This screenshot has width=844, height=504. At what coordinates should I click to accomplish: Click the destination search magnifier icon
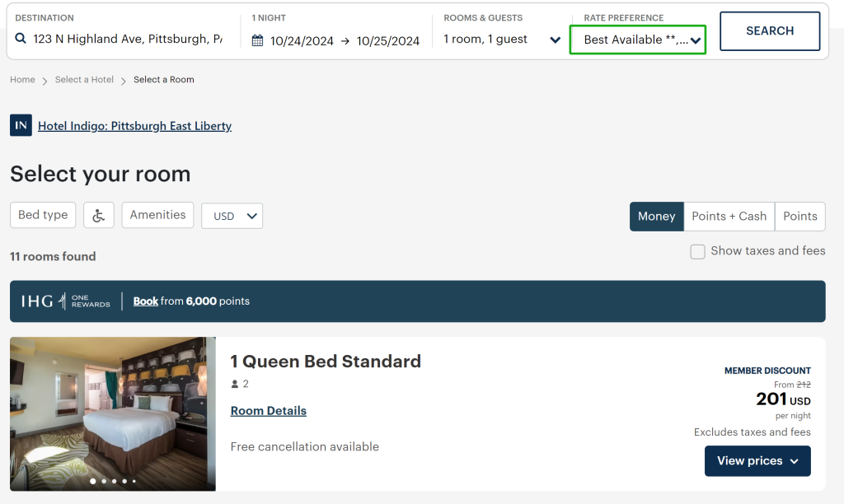[x=21, y=38]
